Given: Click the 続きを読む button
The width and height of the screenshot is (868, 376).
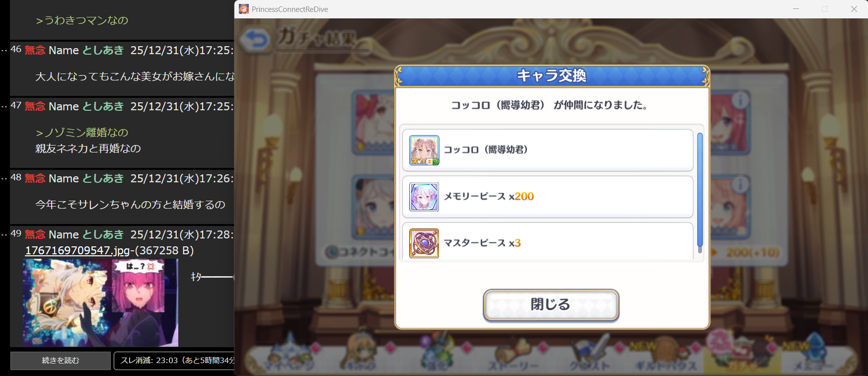Looking at the screenshot, I should pyautogui.click(x=61, y=361).
